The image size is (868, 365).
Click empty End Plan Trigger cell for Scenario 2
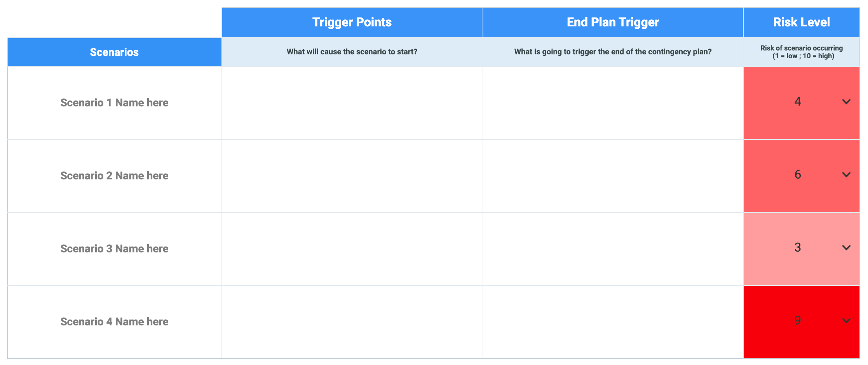click(x=613, y=176)
